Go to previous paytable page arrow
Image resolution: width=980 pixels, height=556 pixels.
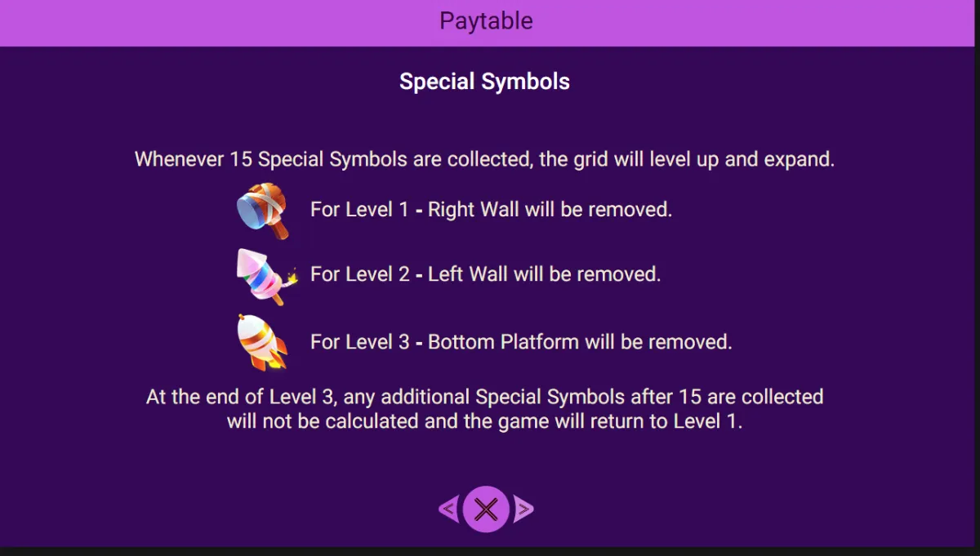(x=448, y=510)
